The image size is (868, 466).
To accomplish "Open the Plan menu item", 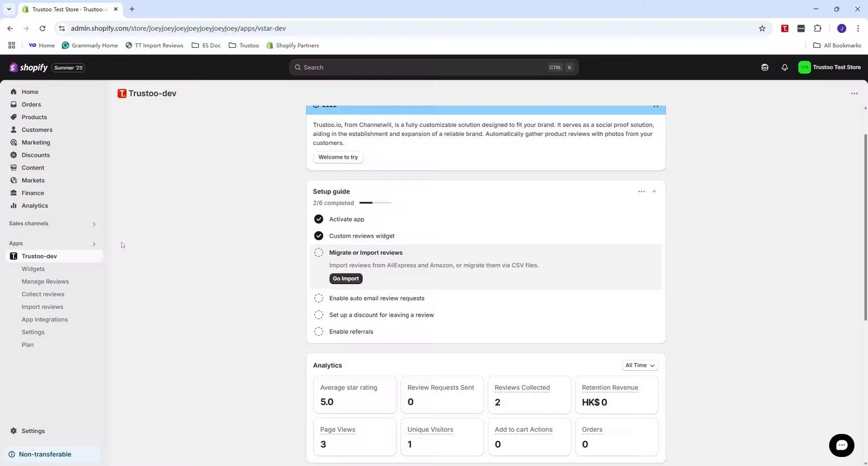I will [x=27, y=344].
